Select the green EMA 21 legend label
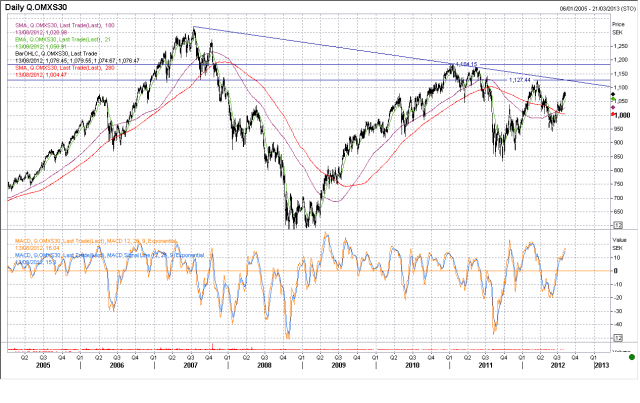640x403 pixels. tap(55, 37)
